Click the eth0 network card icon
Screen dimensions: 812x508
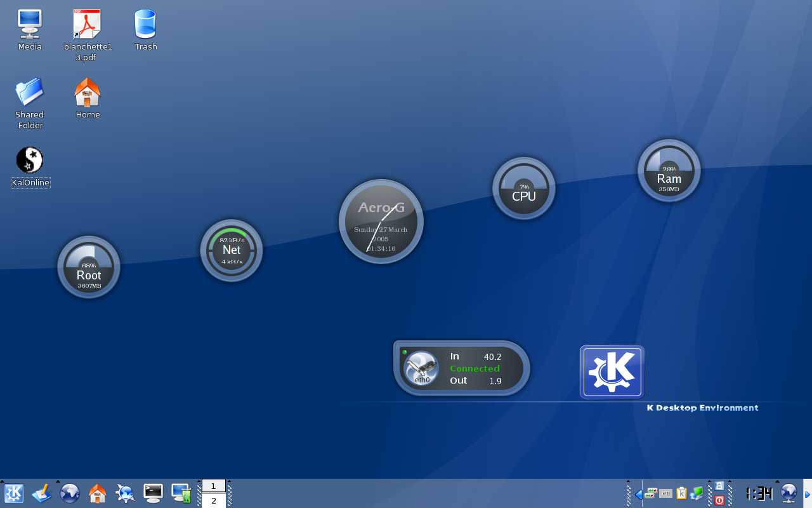[421, 368]
